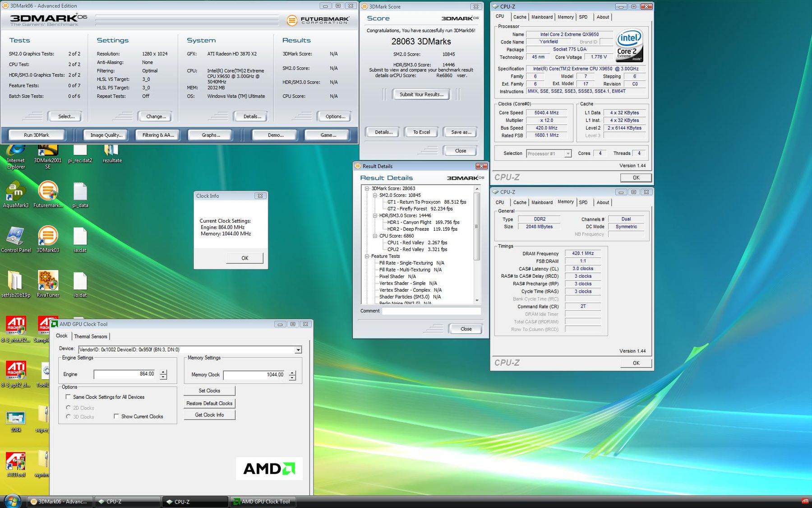Image resolution: width=812 pixels, height=508 pixels.
Task: Open the 3DMark2001 SE desktop shortcut
Action: coord(48,157)
